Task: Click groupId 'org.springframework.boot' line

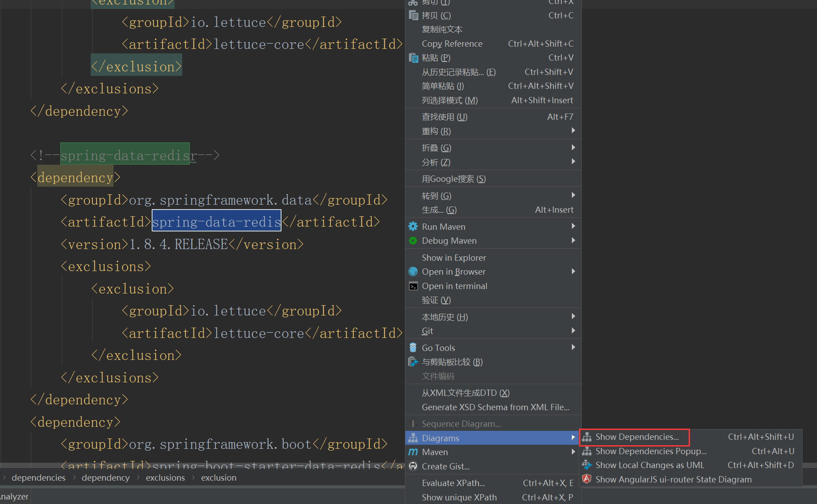Action: pyautogui.click(x=224, y=444)
